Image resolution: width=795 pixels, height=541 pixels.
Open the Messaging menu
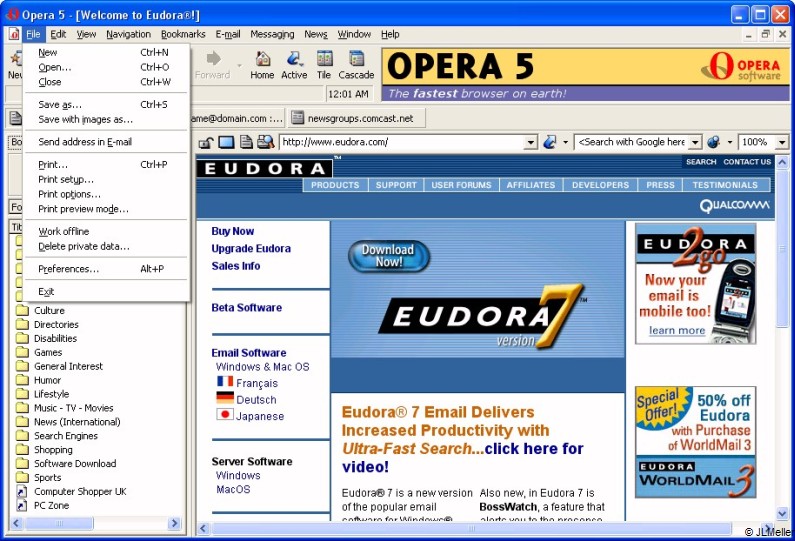[x=272, y=34]
